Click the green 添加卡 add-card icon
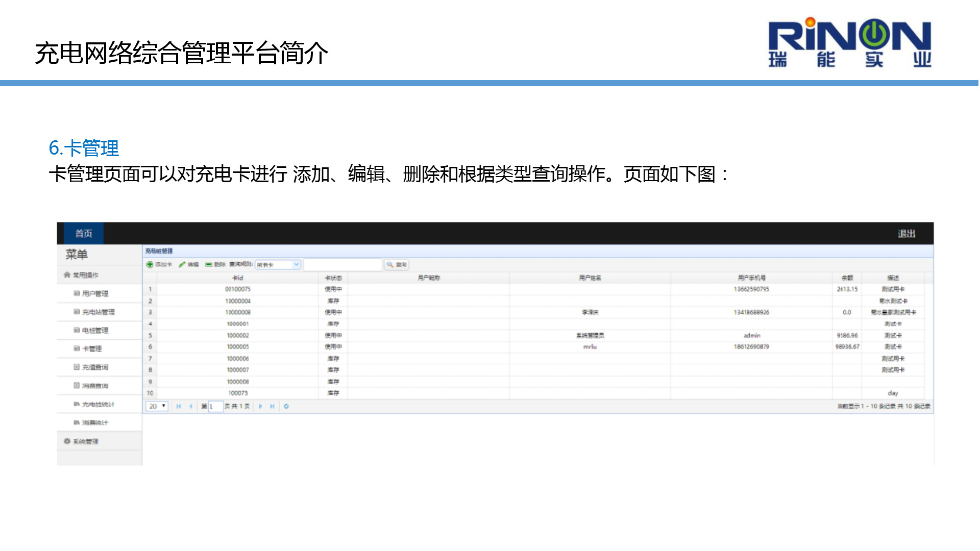Viewport: 980px width, 551px height. [150, 265]
